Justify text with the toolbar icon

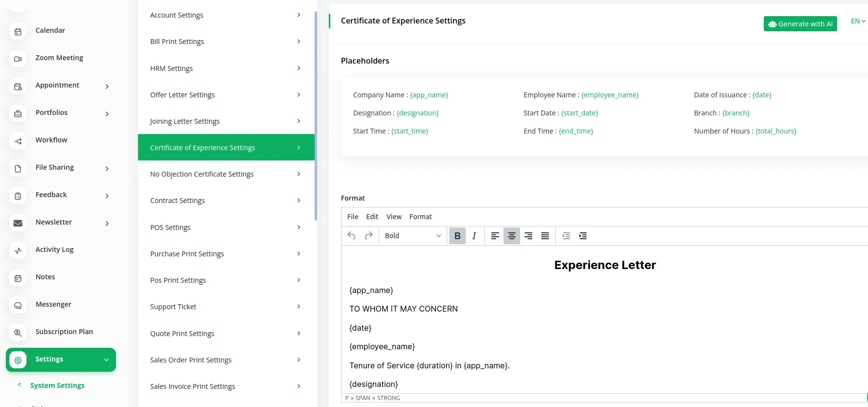tap(545, 236)
